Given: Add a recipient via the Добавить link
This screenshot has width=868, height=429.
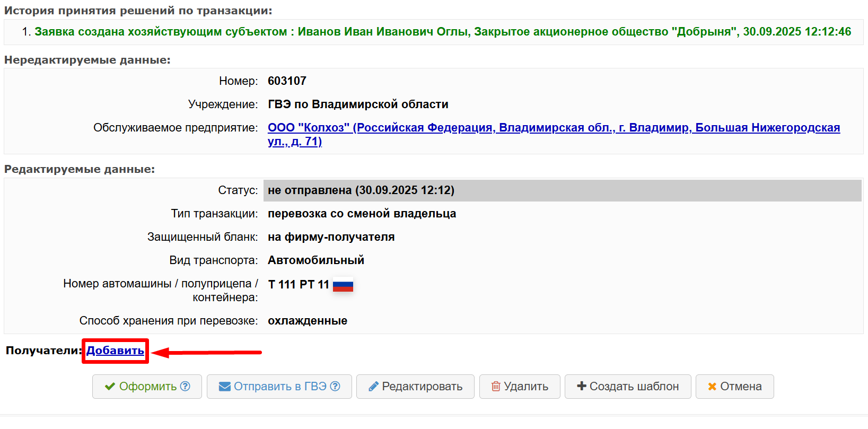Looking at the screenshot, I should [x=115, y=351].
